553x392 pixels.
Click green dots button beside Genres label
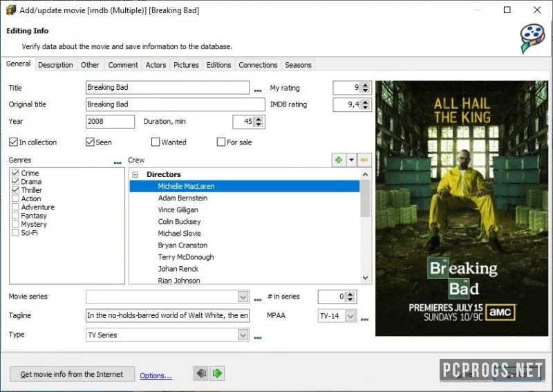(x=118, y=162)
